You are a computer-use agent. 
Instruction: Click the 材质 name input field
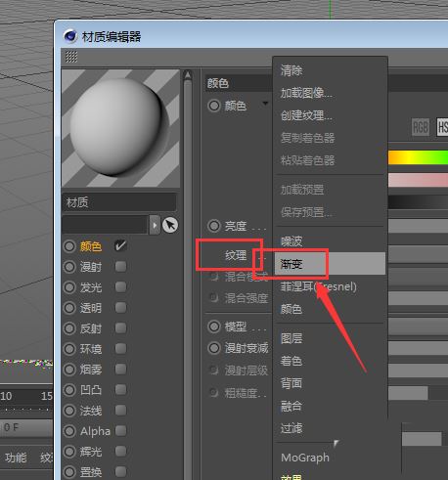point(119,202)
